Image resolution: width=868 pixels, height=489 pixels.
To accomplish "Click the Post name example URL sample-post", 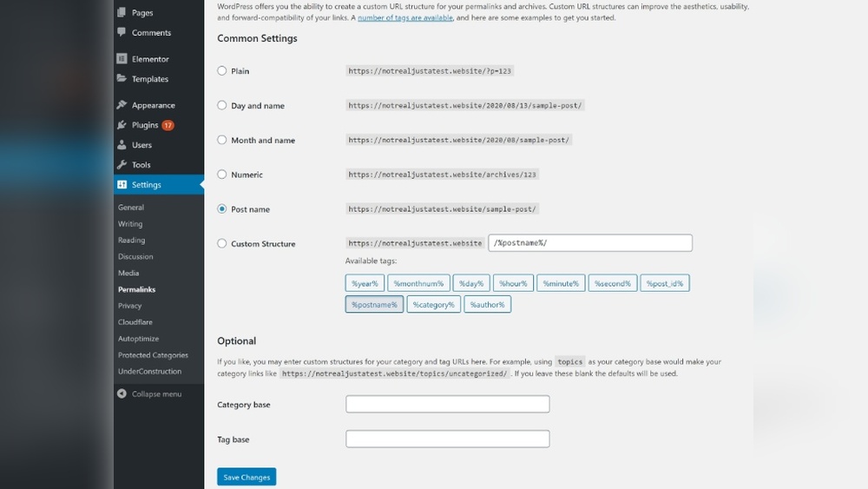I will point(443,208).
